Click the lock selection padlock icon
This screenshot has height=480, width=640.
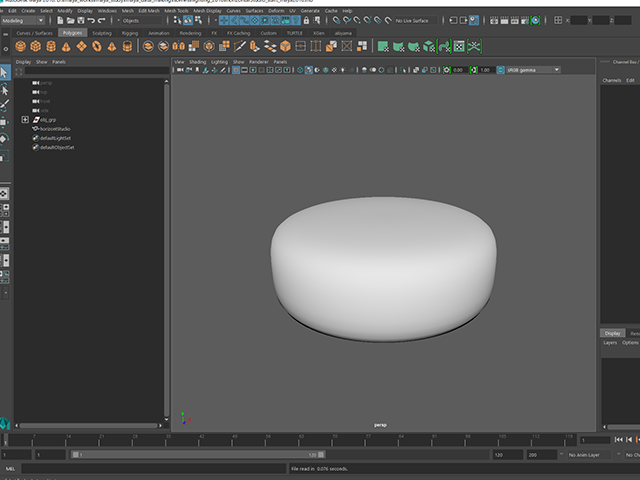pos(306,20)
